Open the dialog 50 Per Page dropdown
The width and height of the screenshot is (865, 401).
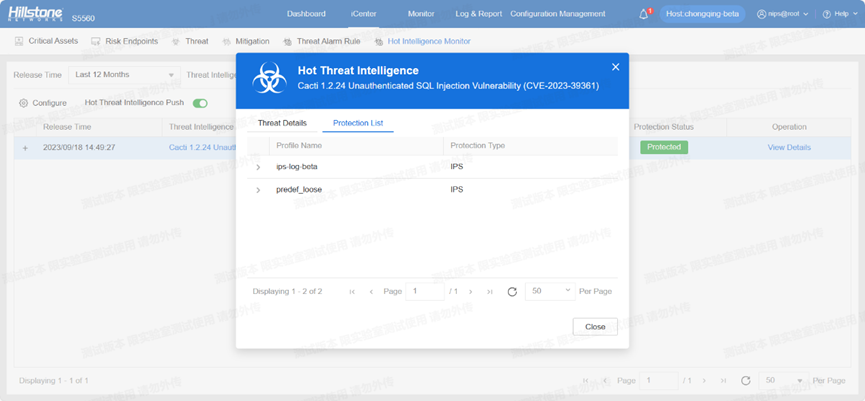pos(551,291)
